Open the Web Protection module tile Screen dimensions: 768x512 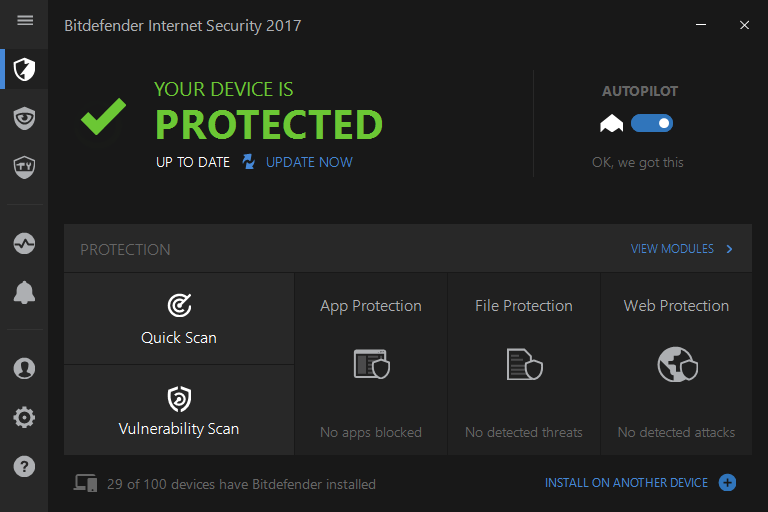[x=677, y=364]
